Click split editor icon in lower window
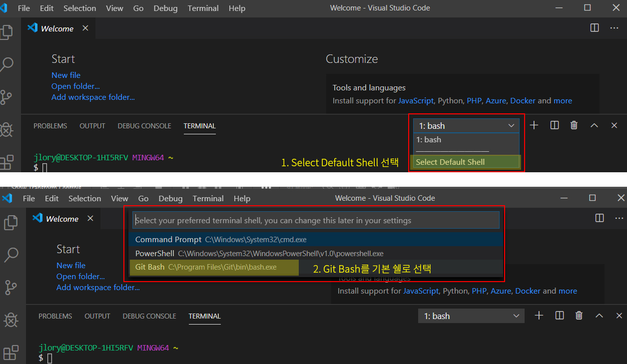The height and width of the screenshot is (364, 627). point(600,218)
